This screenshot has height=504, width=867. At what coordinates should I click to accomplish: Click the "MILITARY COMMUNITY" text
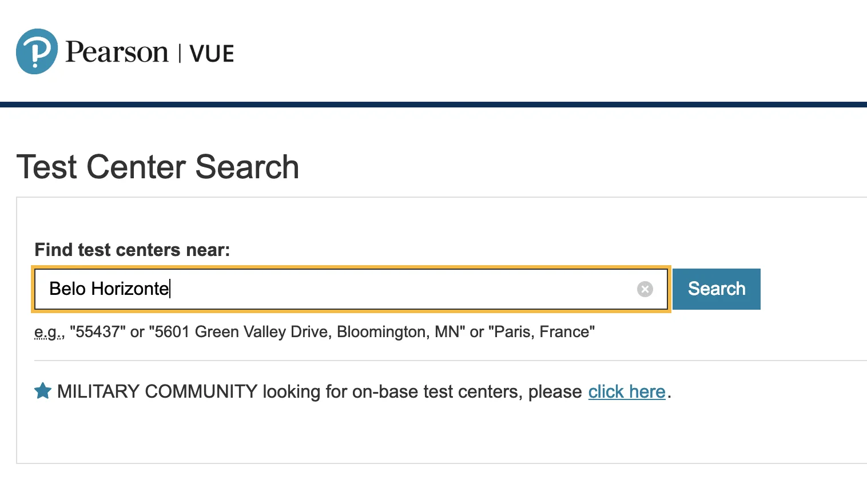(x=157, y=392)
